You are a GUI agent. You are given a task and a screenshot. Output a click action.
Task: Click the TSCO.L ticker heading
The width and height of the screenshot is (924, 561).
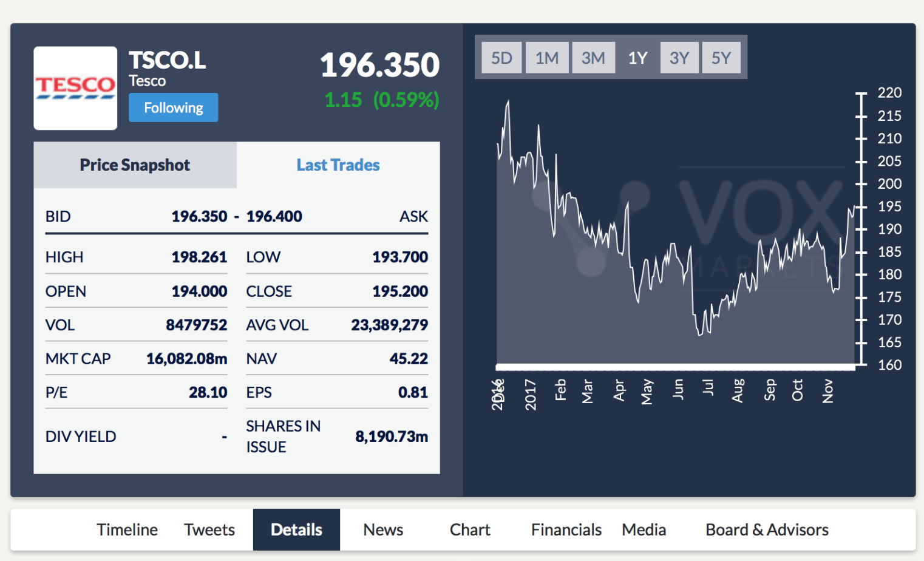point(167,60)
